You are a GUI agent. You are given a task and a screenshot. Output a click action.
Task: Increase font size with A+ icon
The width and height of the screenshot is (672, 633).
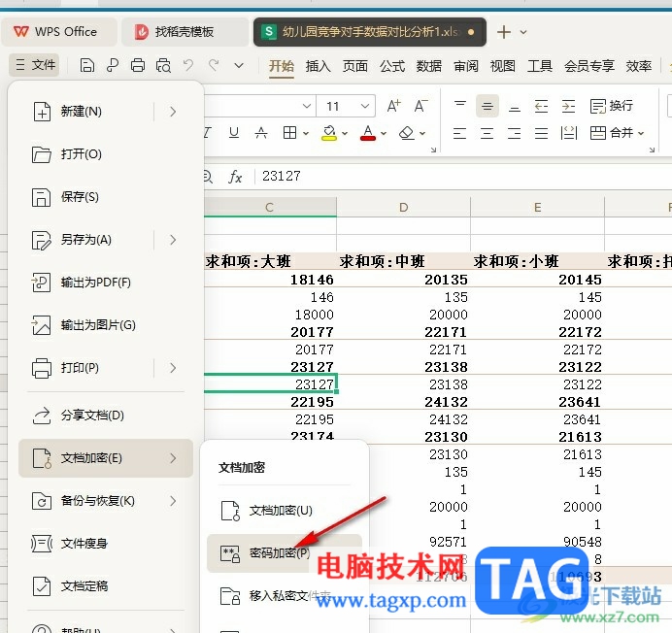click(x=393, y=106)
